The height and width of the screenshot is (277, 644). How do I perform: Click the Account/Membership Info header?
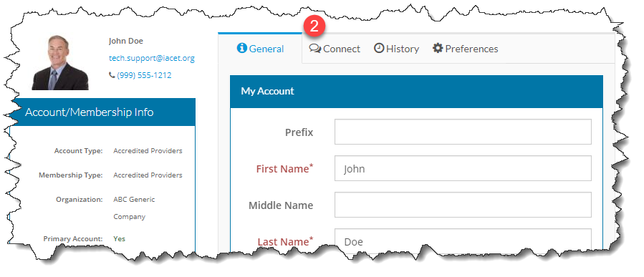click(x=102, y=112)
